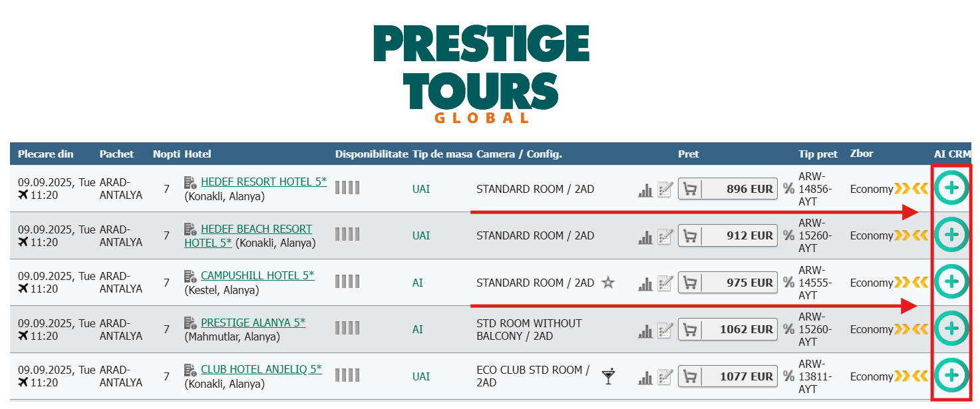
Task: Add Club Hotel Anjeliq offer to CRM
Action: click(x=951, y=376)
